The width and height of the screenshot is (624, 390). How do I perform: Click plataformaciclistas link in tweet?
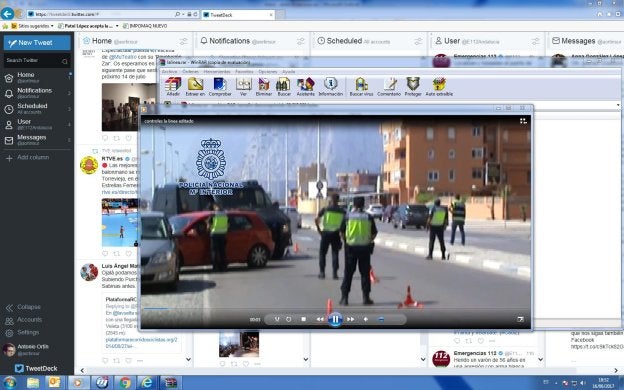point(141,343)
